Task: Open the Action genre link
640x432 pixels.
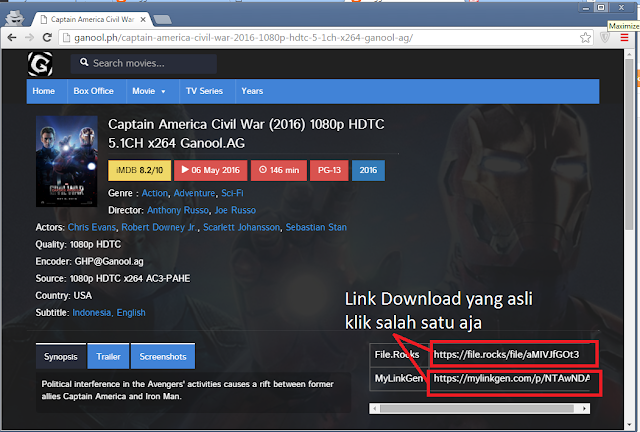Action: click(x=155, y=193)
